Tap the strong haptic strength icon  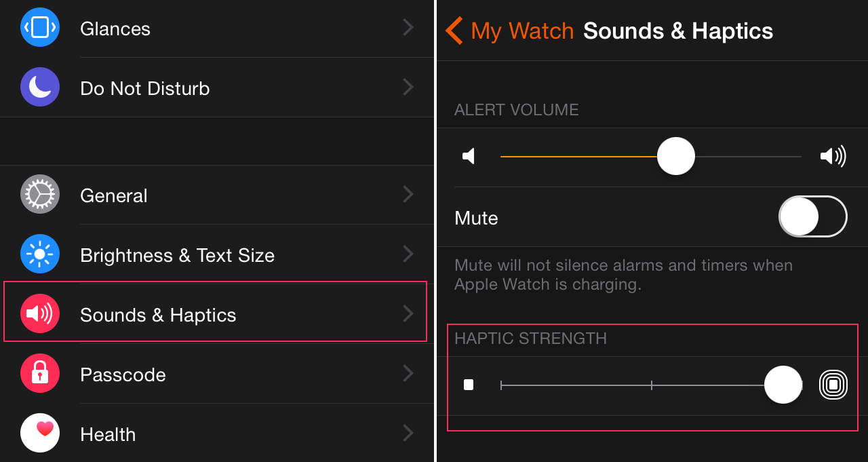(833, 385)
